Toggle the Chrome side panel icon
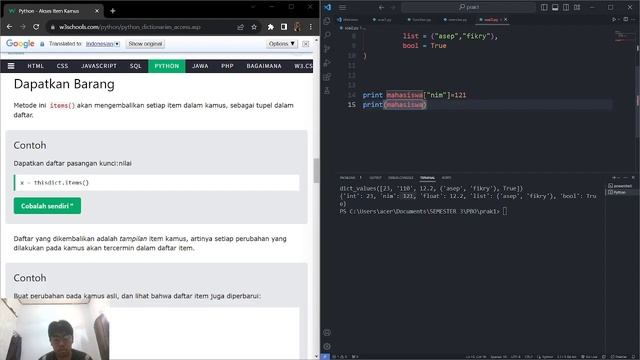This screenshot has width=640, height=360. tap(284, 27)
